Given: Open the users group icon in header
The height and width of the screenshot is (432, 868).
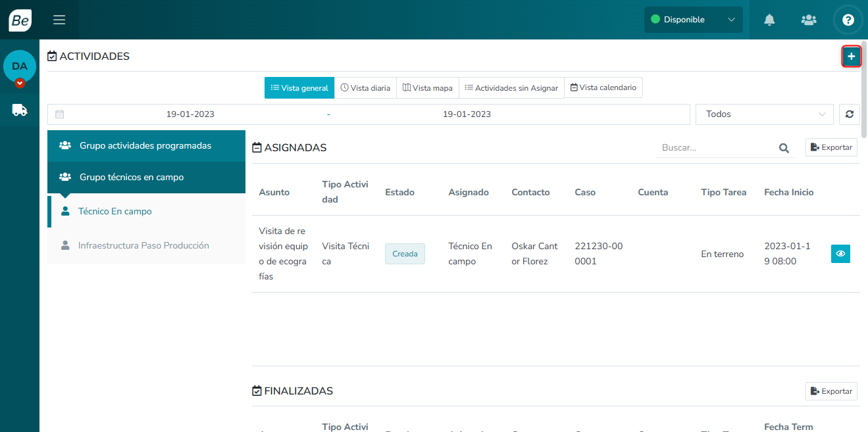Looking at the screenshot, I should [809, 20].
